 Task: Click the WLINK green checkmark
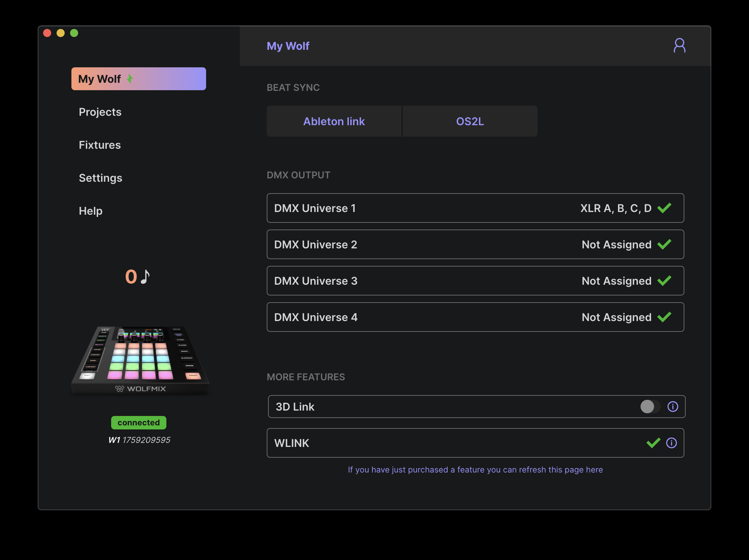click(653, 443)
